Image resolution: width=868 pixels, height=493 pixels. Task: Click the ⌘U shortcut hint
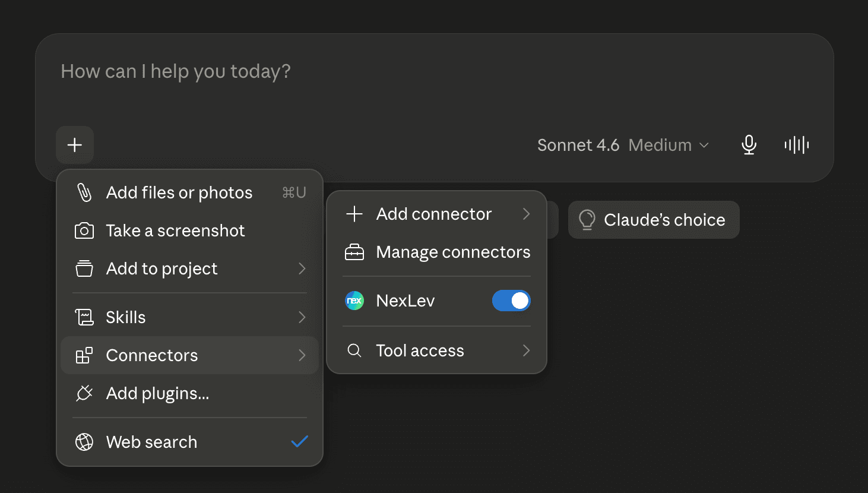294,192
